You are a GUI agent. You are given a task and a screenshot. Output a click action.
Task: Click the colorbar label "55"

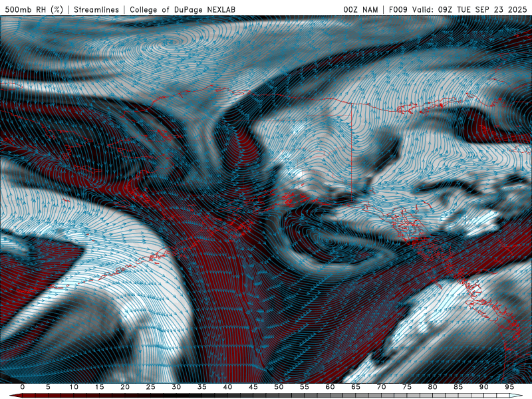pos(305,387)
